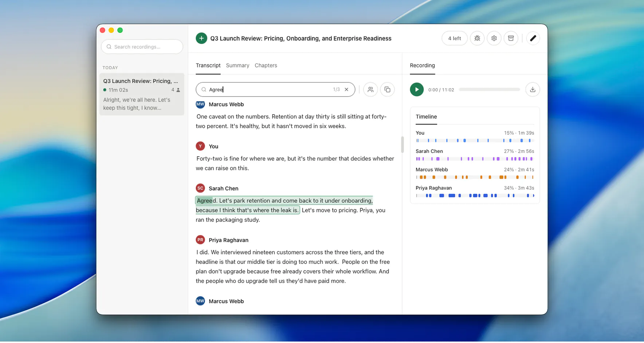
Task: Click Priya's paragraph starting I did
Action: pyautogui.click(x=293, y=267)
